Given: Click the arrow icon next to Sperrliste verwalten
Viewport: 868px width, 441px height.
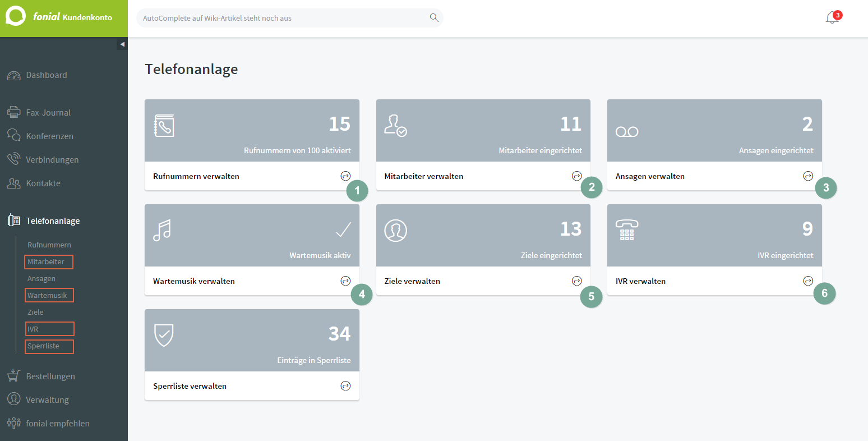Looking at the screenshot, I should click(x=345, y=386).
